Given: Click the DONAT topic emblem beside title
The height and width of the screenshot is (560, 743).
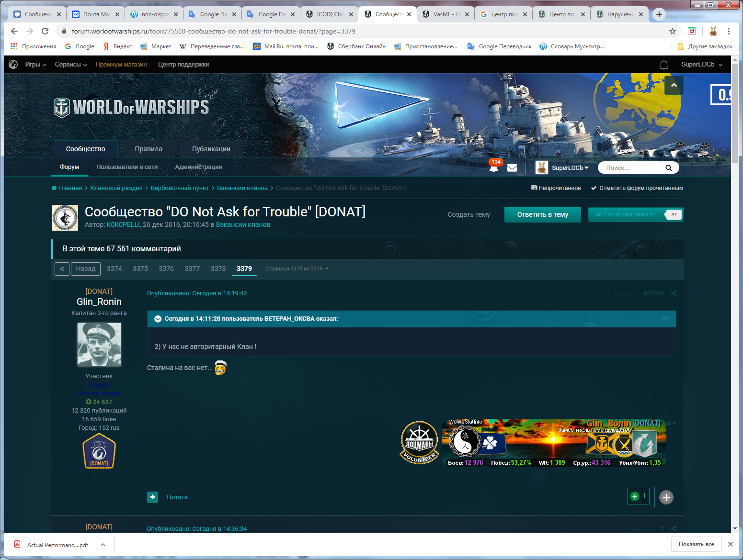Looking at the screenshot, I should (65, 218).
